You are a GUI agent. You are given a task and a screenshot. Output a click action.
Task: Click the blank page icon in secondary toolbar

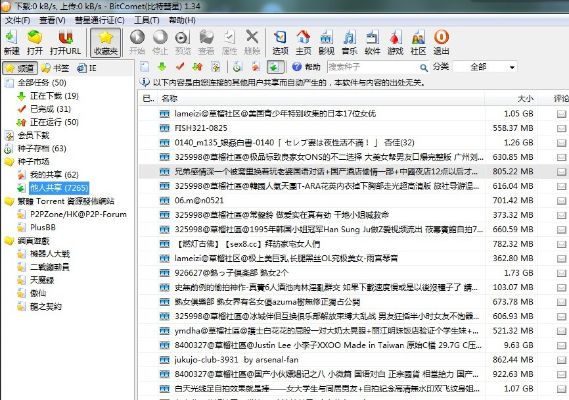coord(144,67)
